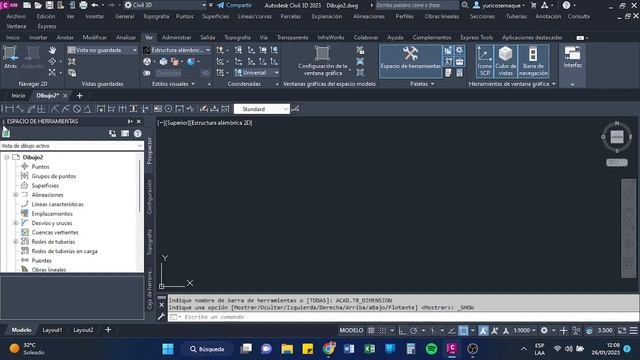Click the Puntos tree item
This screenshot has width=640, height=360.
[x=40, y=167]
